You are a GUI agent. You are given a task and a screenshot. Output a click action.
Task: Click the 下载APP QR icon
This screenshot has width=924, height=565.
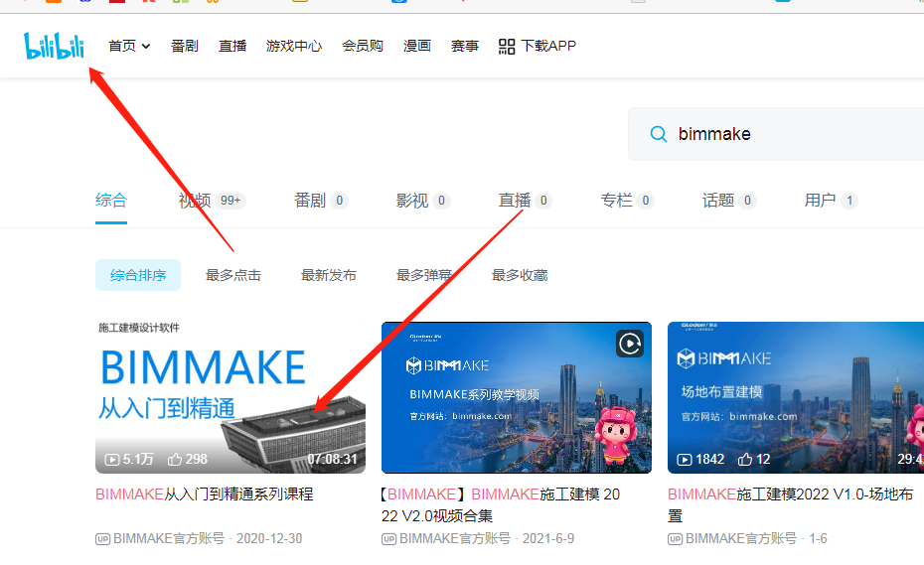click(x=506, y=46)
